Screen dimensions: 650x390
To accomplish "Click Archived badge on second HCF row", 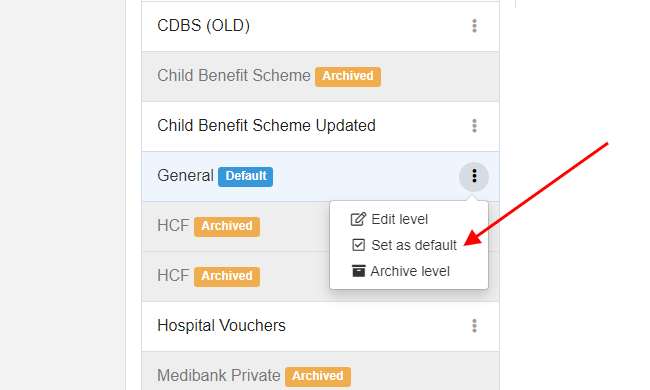I will tap(227, 276).
